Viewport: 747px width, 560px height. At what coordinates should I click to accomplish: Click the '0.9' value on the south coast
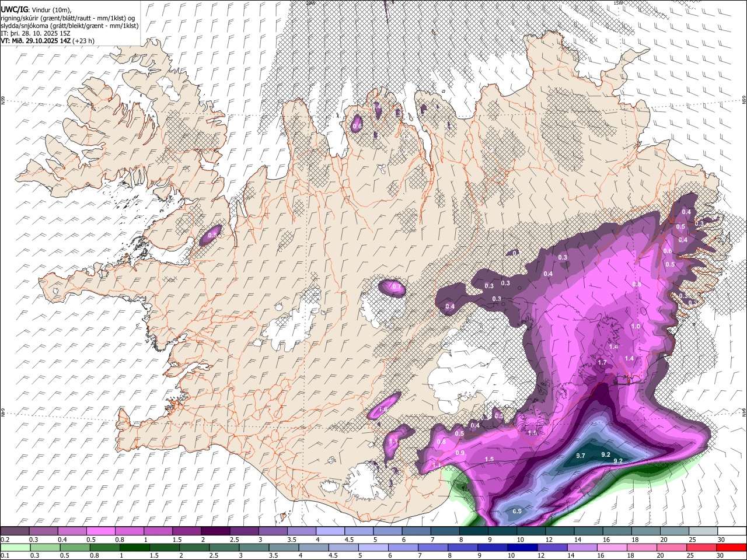coord(460,453)
